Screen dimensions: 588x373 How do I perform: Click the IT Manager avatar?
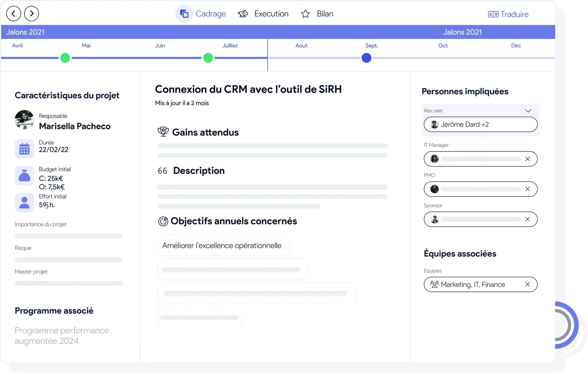(x=434, y=159)
